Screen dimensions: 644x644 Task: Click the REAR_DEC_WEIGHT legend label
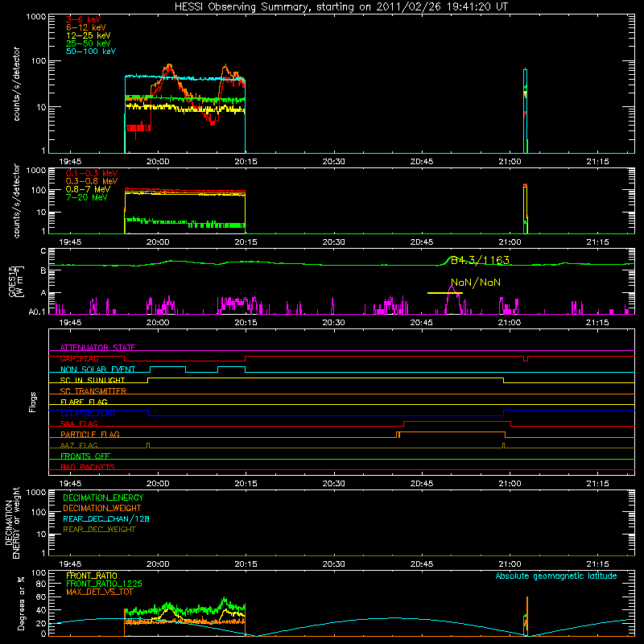pyautogui.click(x=99, y=530)
